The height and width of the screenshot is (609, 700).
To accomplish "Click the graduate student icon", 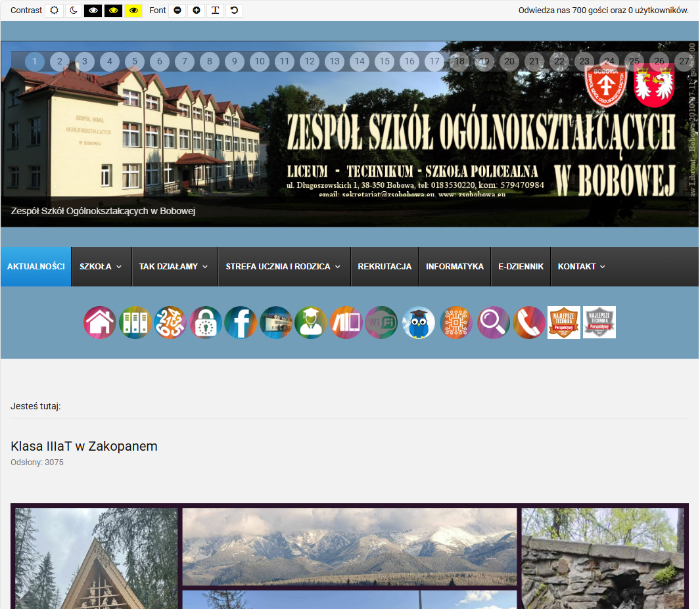I will pos(311,323).
